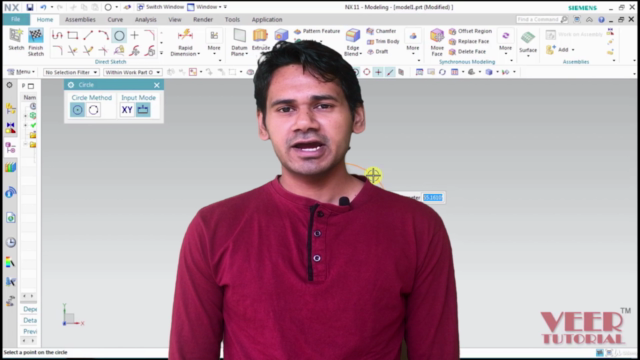Open the Window dropdown menu
This screenshot has height=360, width=640.
click(204, 7)
